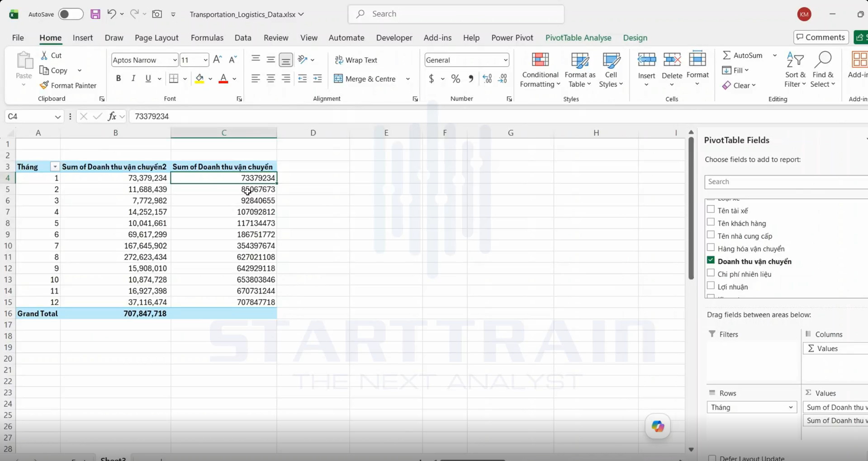Image resolution: width=868 pixels, height=461 pixels.
Task: Open the Formulas tab
Action: click(x=207, y=38)
